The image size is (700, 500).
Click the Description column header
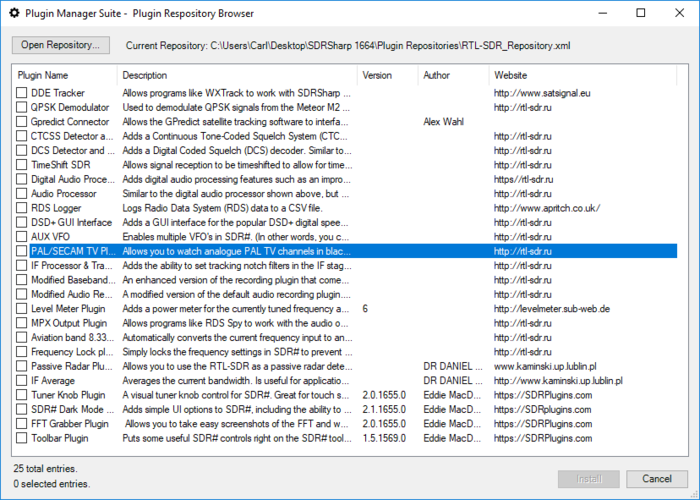point(237,75)
